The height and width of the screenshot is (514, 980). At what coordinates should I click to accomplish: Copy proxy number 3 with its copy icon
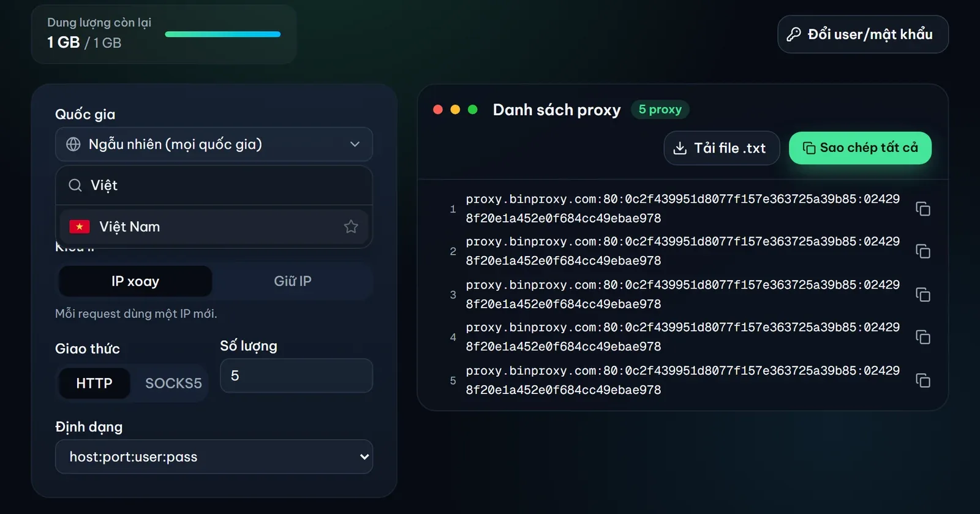(923, 295)
